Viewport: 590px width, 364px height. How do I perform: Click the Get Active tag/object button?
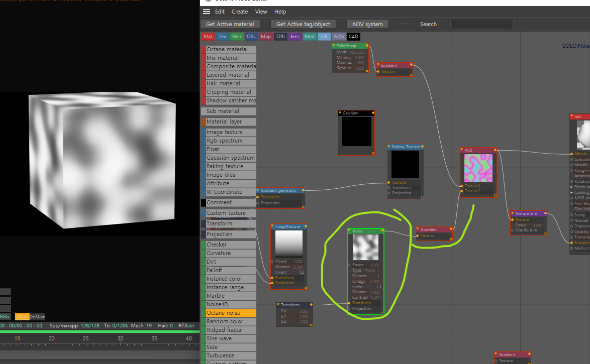[x=303, y=24]
